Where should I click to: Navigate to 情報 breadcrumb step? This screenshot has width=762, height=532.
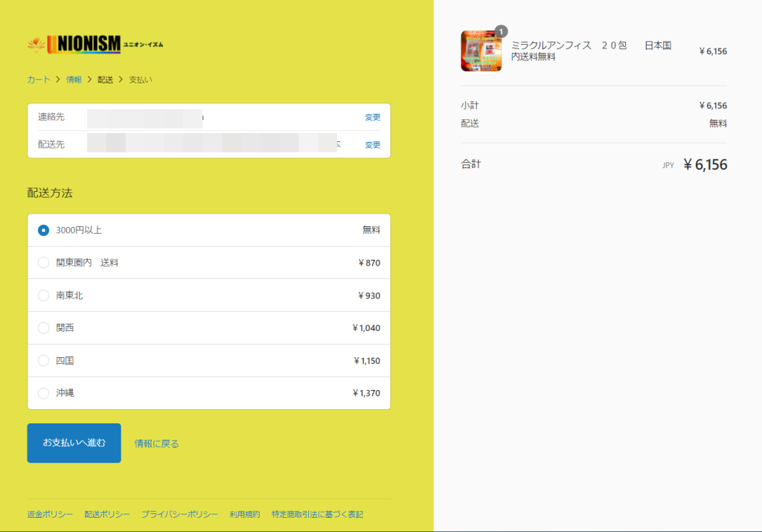(x=74, y=80)
